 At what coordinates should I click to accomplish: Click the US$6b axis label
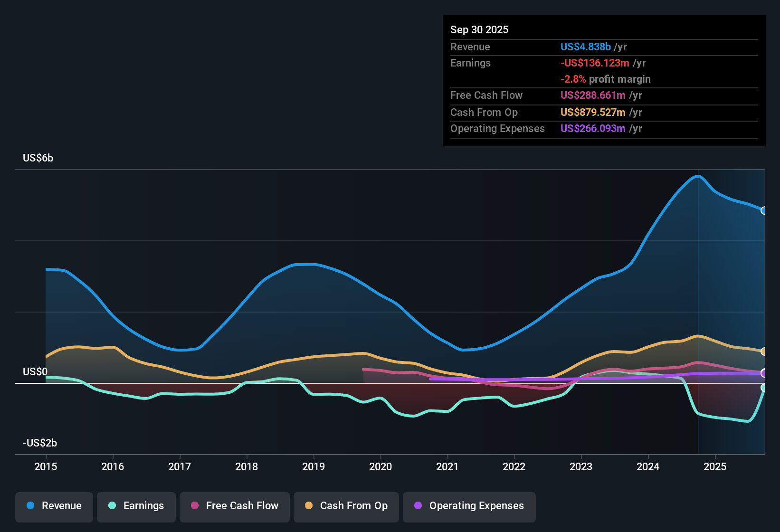click(38, 158)
